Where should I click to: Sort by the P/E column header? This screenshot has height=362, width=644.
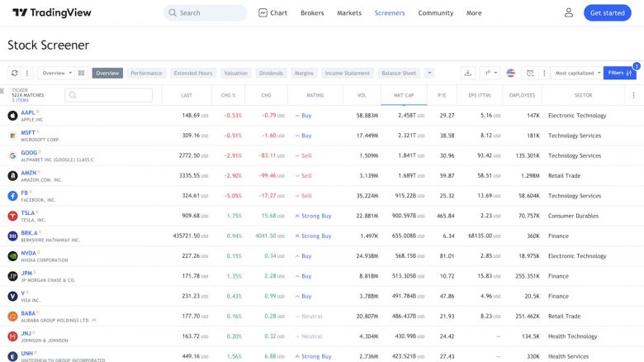click(x=442, y=95)
